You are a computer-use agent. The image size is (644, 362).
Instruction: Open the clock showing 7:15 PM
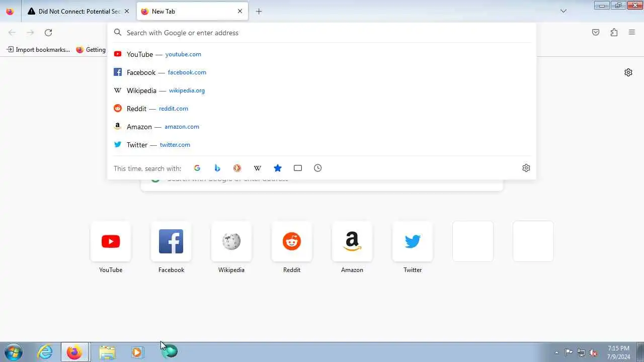[x=618, y=352]
